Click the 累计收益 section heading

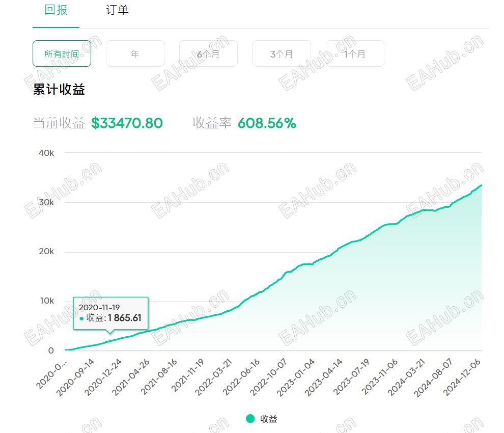(x=59, y=90)
